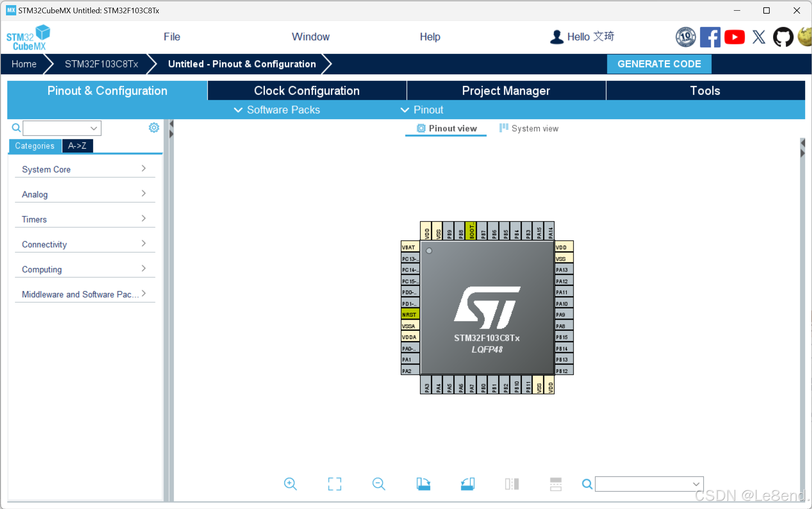812x509 pixels.
Task: Open the pin search dropdown arrow
Action: tap(696, 484)
